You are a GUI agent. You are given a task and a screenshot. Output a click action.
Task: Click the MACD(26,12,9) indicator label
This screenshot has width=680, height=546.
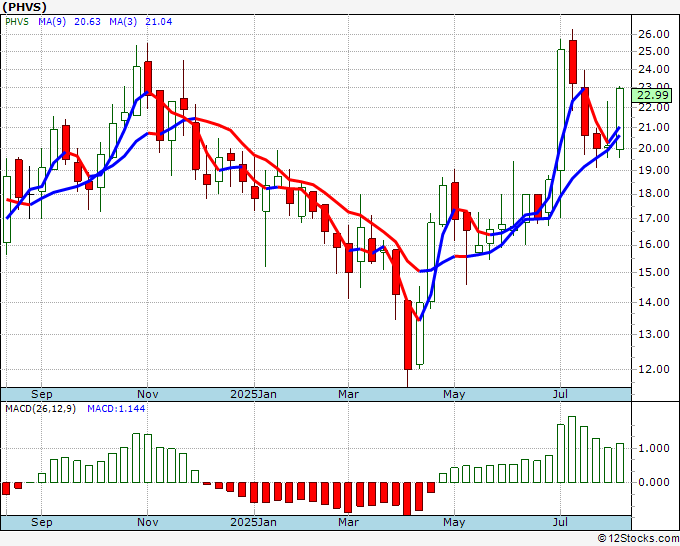pyautogui.click(x=40, y=409)
